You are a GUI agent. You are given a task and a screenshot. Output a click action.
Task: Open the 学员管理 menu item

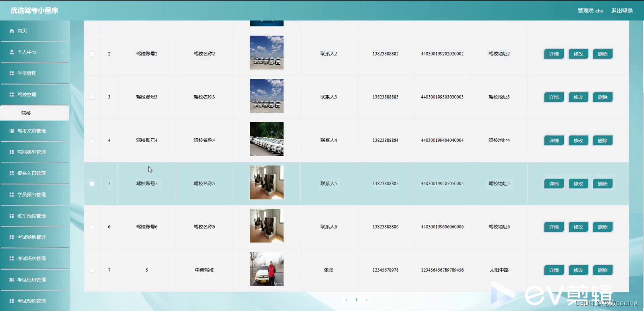(x=35, y=73)
